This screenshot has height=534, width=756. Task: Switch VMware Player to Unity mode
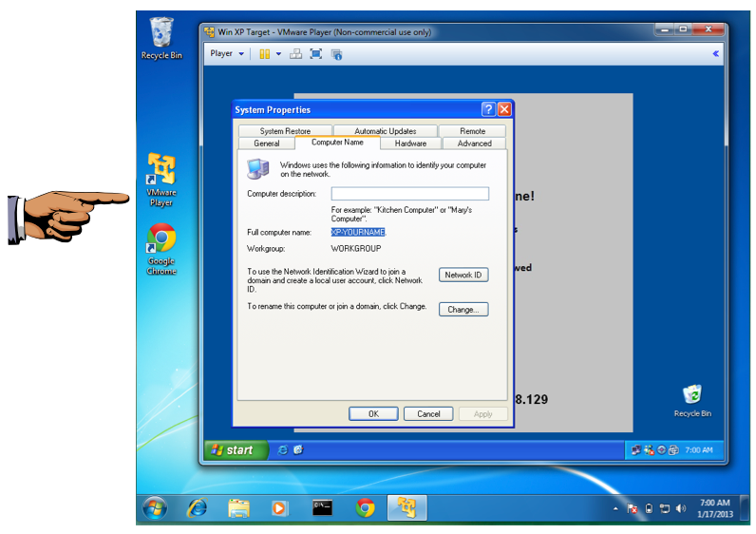[x=336, y=54]
